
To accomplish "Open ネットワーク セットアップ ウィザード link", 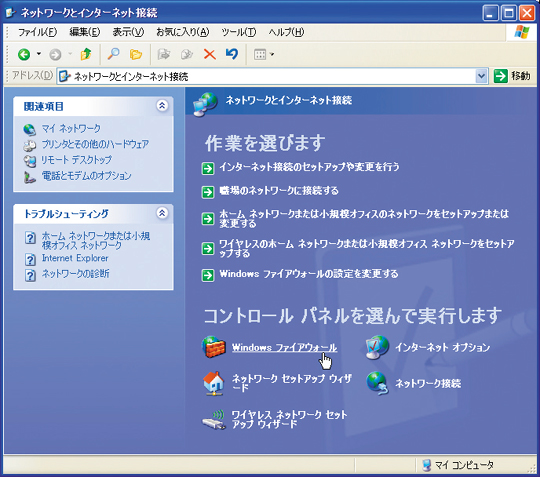I will (292, 383).
